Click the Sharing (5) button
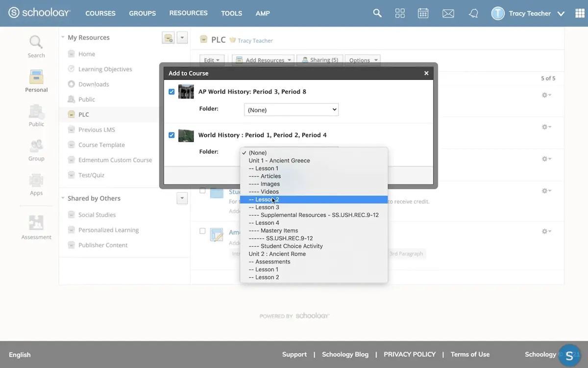This screenshot has height=368, width=588. tap(320, 60)
